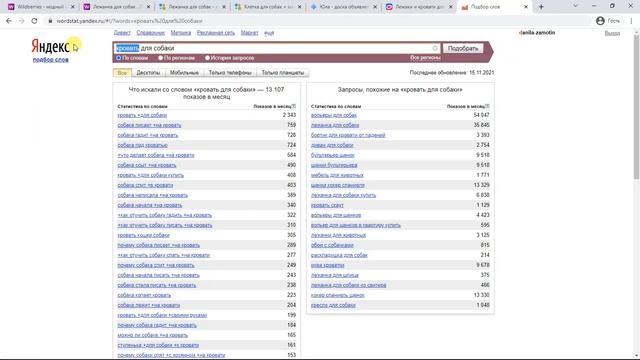Image resolution: width=640 pixels, height=360 pixels.
Task: Switch to first Wildberries browser tab
Action: pos(40,7)
